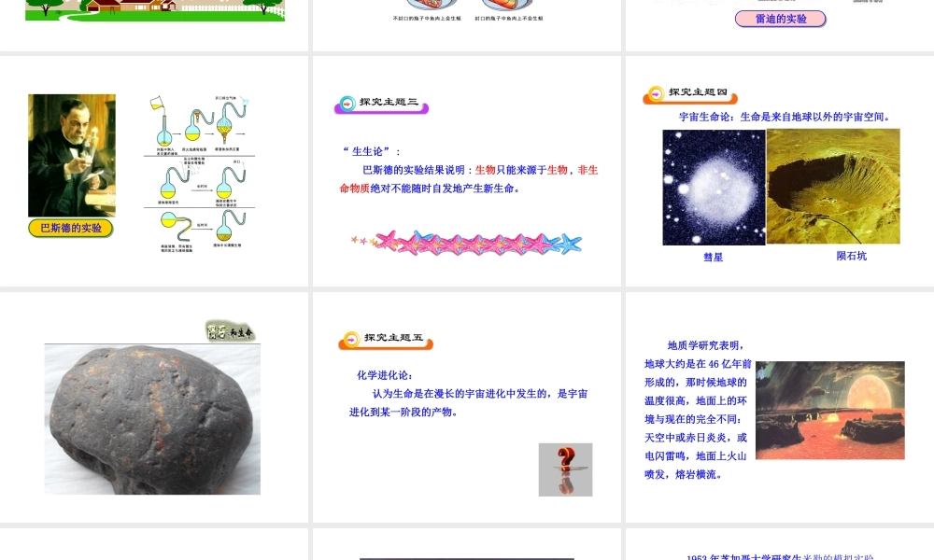
Task: Click the line starting 认为生命是在漫长的
Action: coord(480,393)
